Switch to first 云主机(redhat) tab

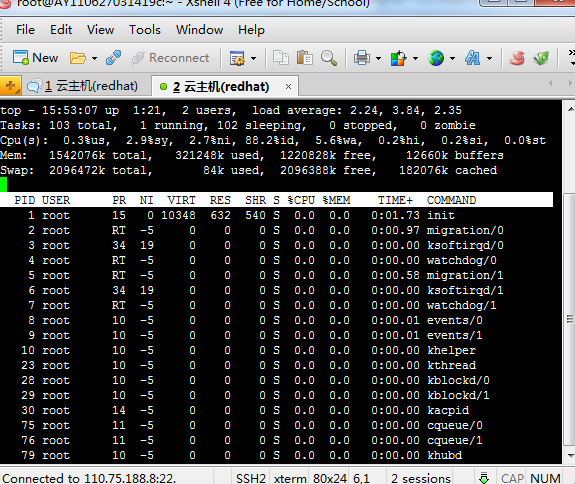(83, 86)
